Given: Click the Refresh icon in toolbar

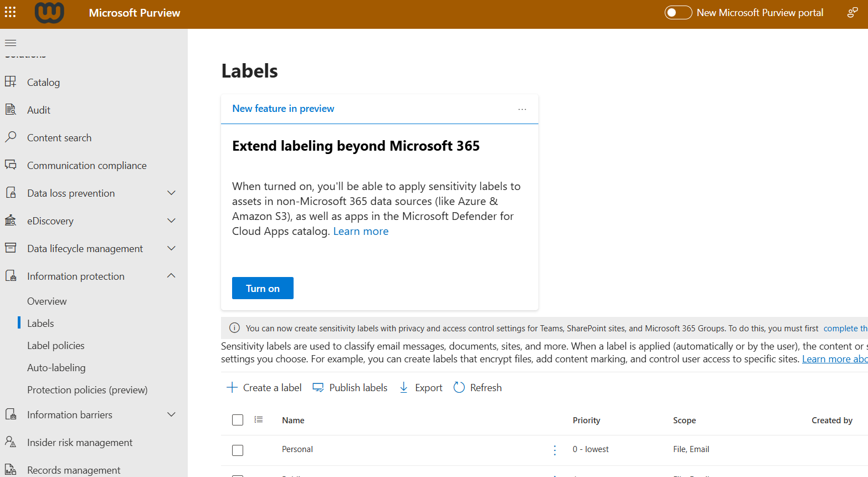Looking at the screenshot, I should pos(459,388).
